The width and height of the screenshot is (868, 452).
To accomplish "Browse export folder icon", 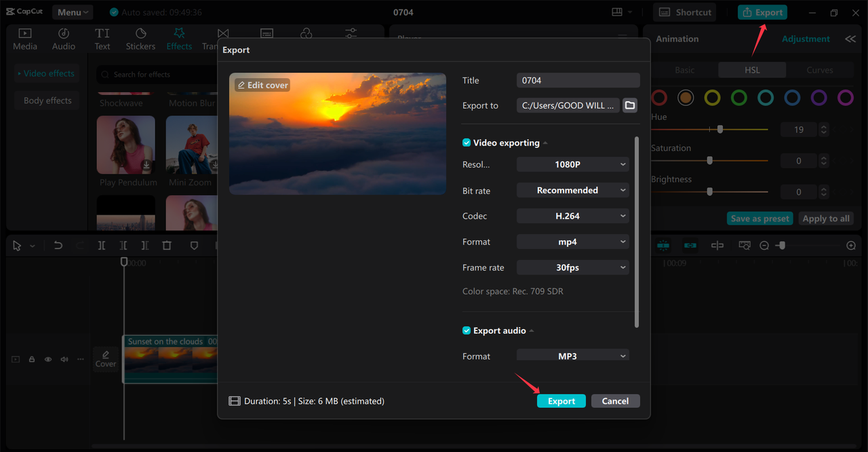I will (630, 105).
